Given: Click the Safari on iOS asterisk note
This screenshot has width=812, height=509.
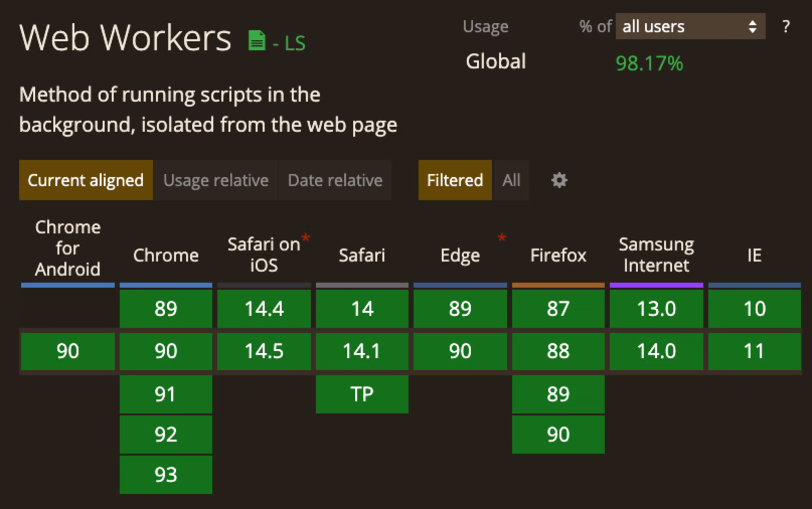Looking at the screenshot, I should tap(306, 238).
